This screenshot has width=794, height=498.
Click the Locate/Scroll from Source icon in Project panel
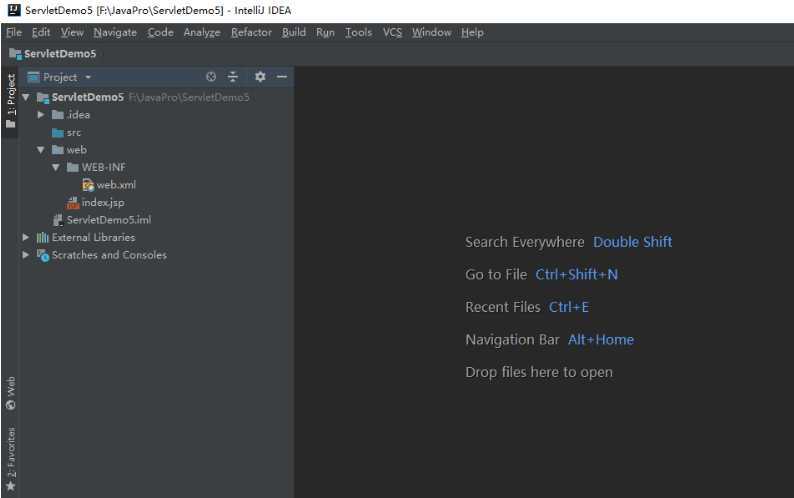[211, 77]
